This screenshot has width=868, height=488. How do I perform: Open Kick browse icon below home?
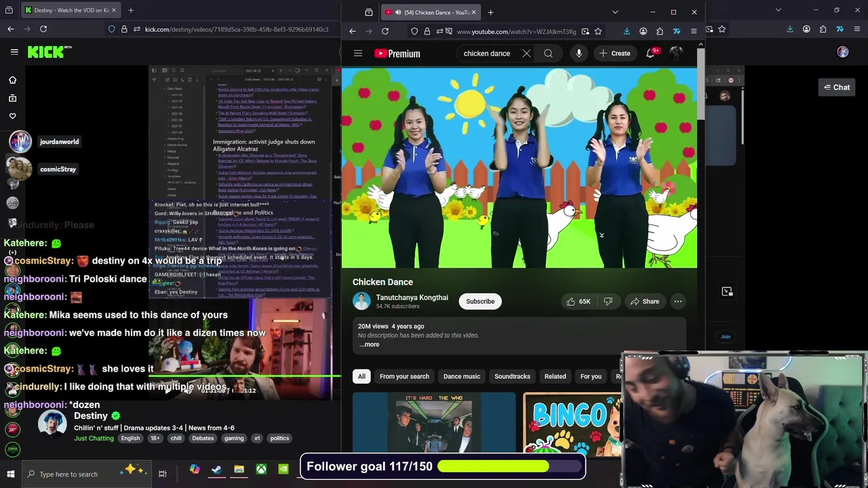click(x=12, y=98)
